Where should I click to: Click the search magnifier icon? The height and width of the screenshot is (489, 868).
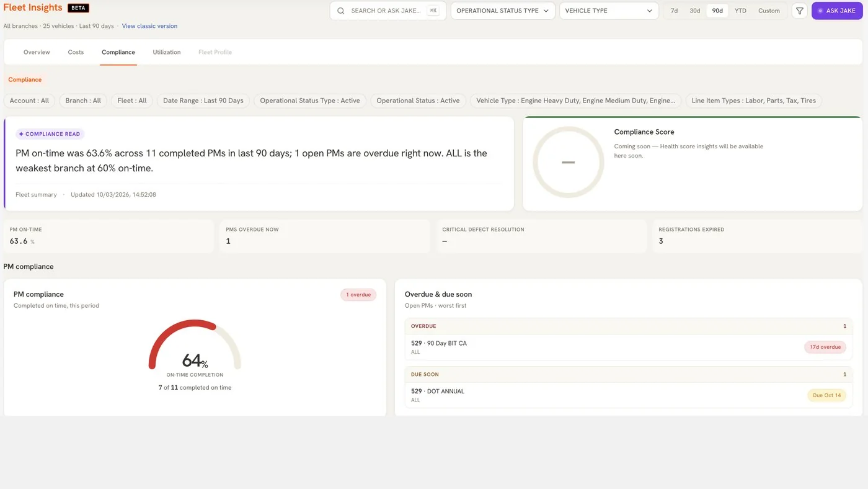(x=341, y=11)
